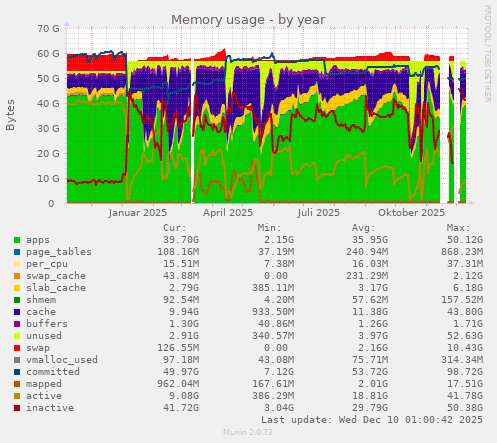Click the committed max value 98.72G

pyautogui.click(x=465, y=372)
